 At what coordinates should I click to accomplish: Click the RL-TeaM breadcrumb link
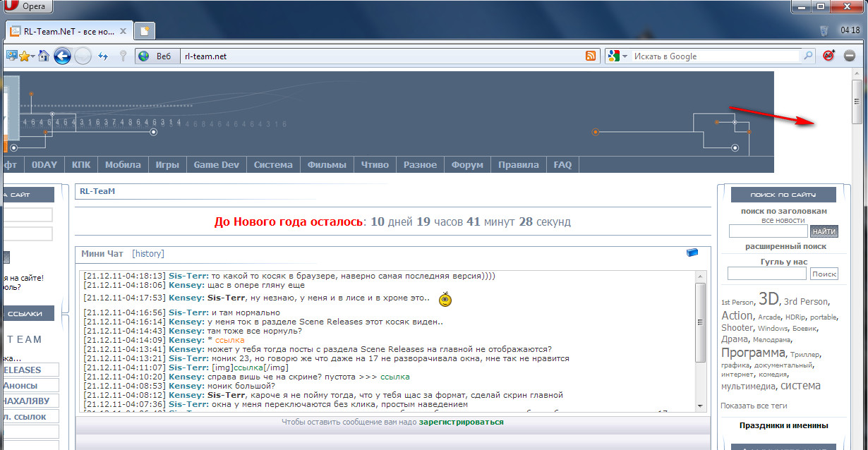click(97, 191)
